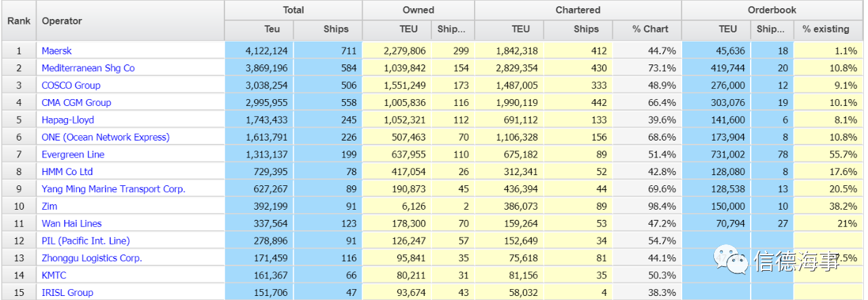Select PIL total TEU cell 278,896
The height and width of the screenshot is (300, 868).
260,241
